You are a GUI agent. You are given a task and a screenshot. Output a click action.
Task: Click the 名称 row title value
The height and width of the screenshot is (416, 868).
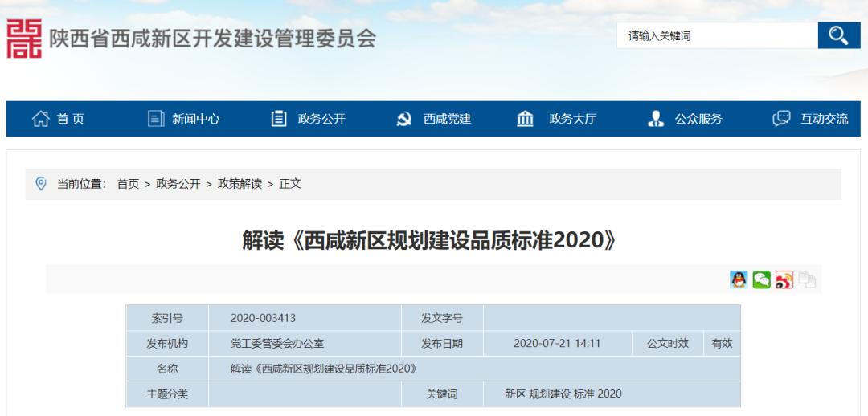(324, 369)
